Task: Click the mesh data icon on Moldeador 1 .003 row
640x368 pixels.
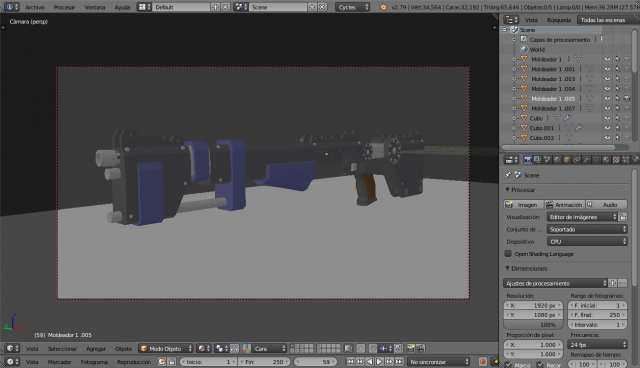Action: (590, 79)
